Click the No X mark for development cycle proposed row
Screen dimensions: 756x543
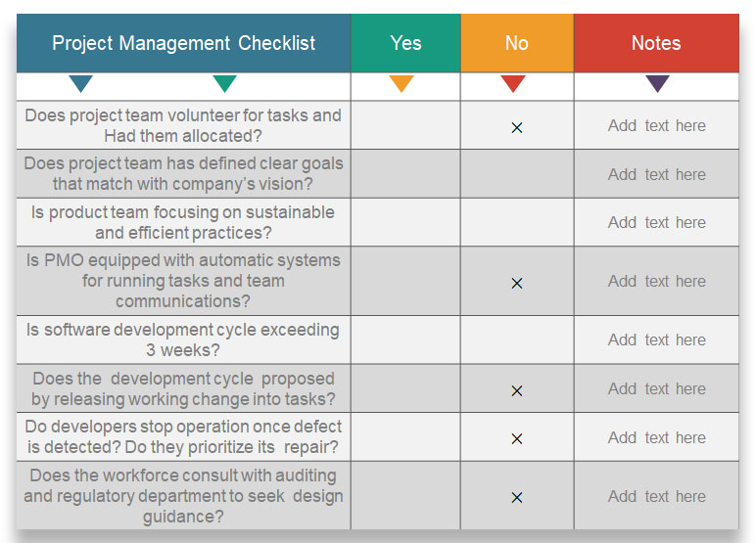[x=517, y=390]
